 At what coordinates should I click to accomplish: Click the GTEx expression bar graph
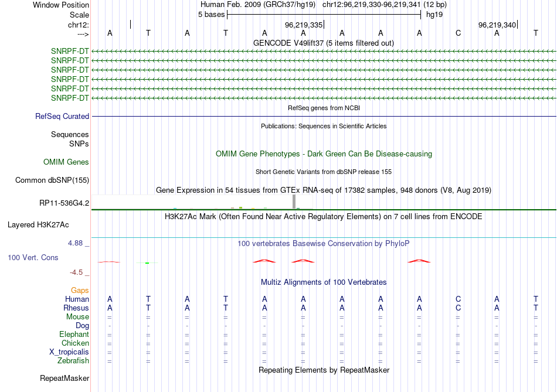pyautogui.click(x=202, y=202)
